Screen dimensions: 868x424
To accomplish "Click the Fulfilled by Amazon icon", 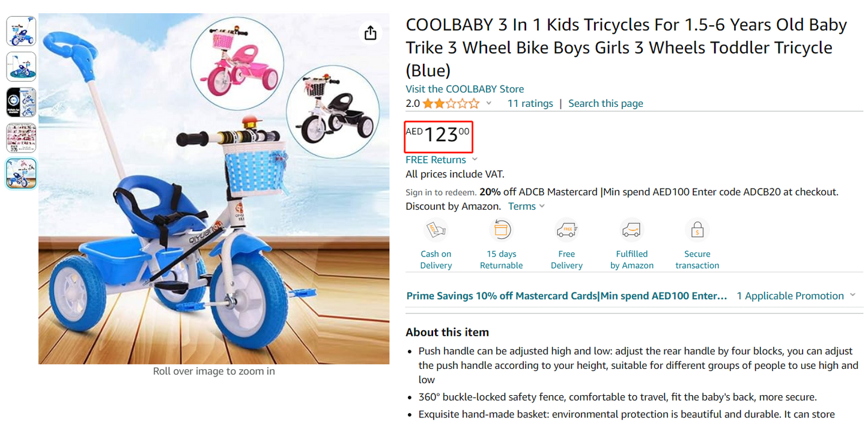I will [631, 229].
